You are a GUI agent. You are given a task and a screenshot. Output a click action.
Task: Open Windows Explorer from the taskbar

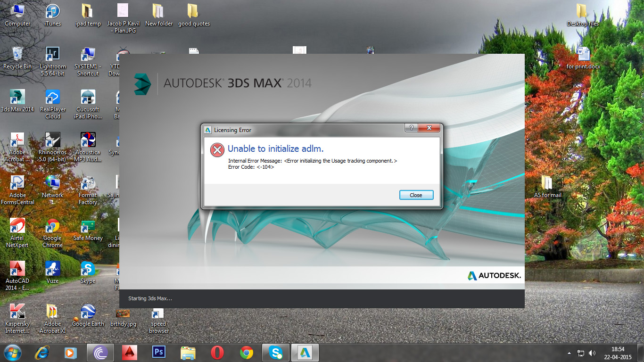(x=188, y=353)
